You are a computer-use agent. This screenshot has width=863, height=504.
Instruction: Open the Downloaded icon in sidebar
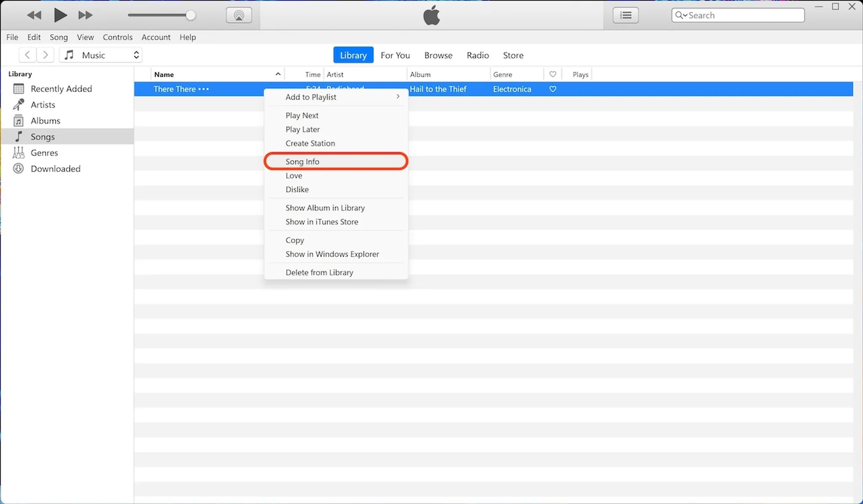(19, 169)
